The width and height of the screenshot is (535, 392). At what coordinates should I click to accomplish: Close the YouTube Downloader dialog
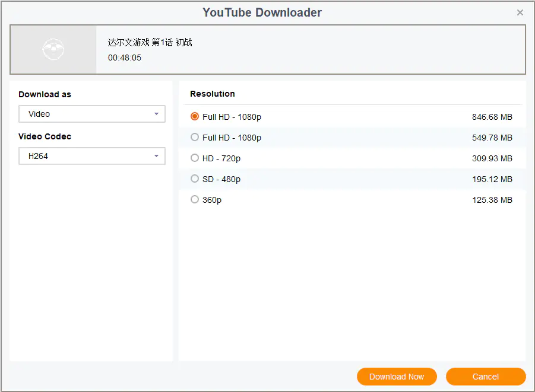(x=520, y=12)
